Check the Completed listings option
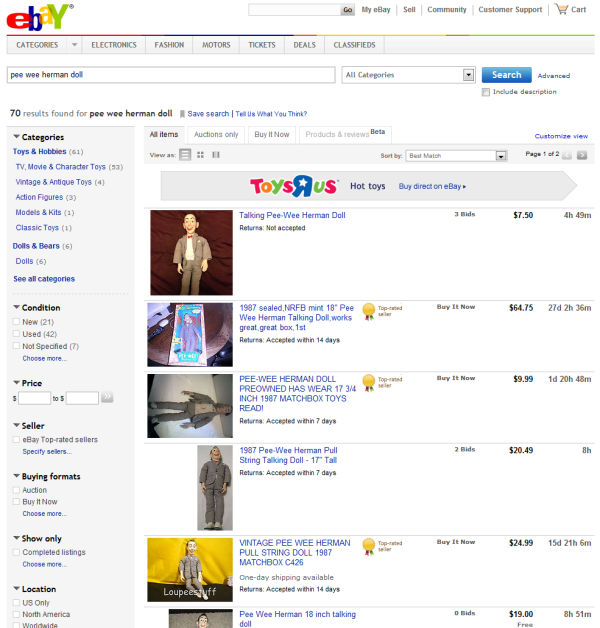The height and width of the screenshot is (628, 600). tap(16, 552)
